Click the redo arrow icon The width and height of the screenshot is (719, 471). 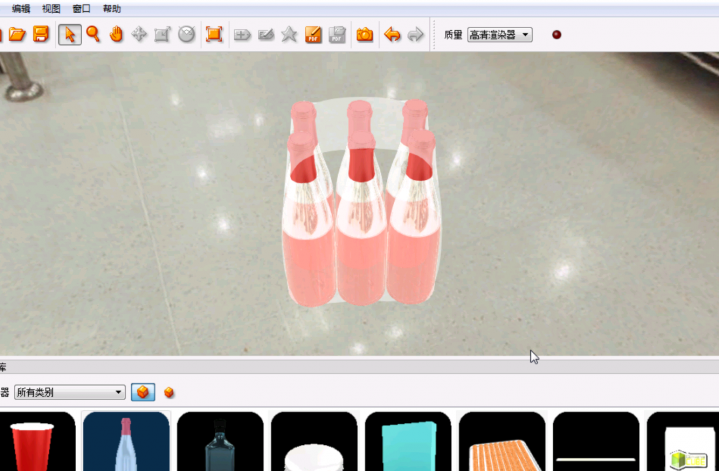[415, 35]
